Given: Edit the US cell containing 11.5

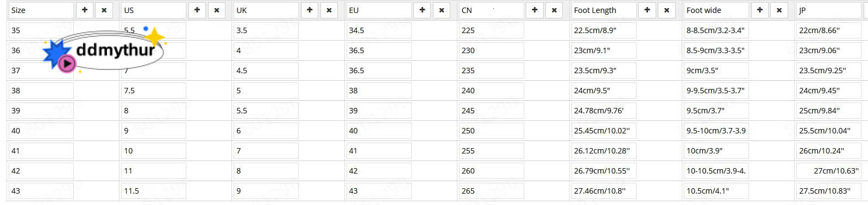Looking at the screenshot, I should click(x=154, y=191).
